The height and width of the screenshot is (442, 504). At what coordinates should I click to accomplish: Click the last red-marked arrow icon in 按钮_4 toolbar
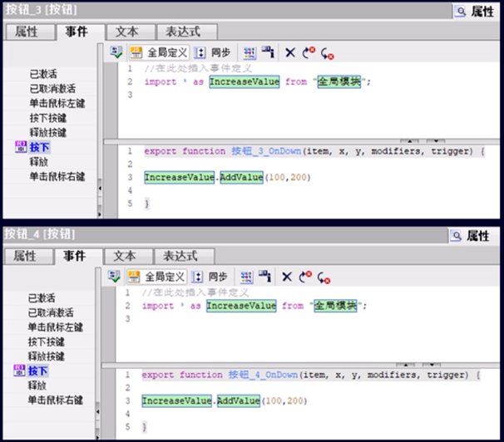pyautogui.click(x=324, y=277)
